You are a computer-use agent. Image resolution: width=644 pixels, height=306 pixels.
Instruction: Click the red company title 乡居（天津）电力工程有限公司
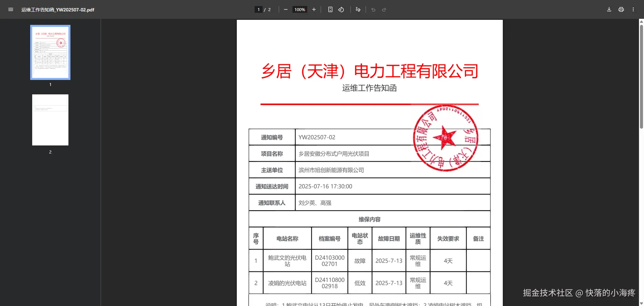pyautogui.click(x=370, y=71)
